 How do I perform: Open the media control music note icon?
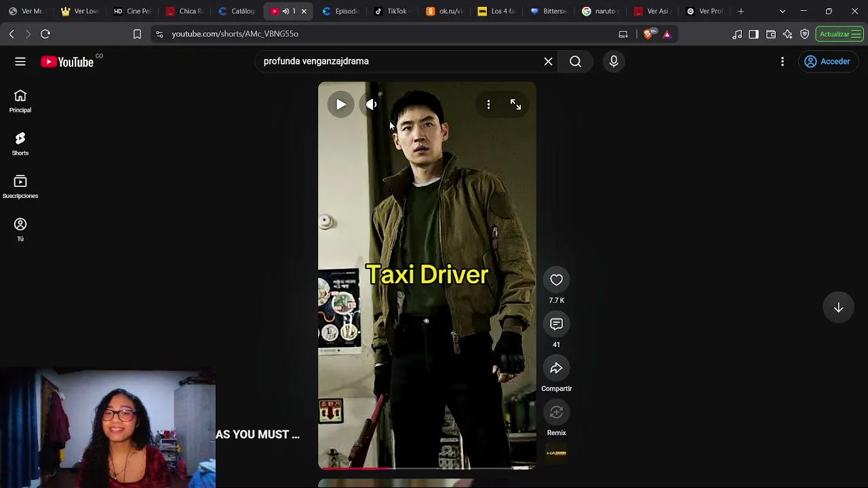pos(737,34)
